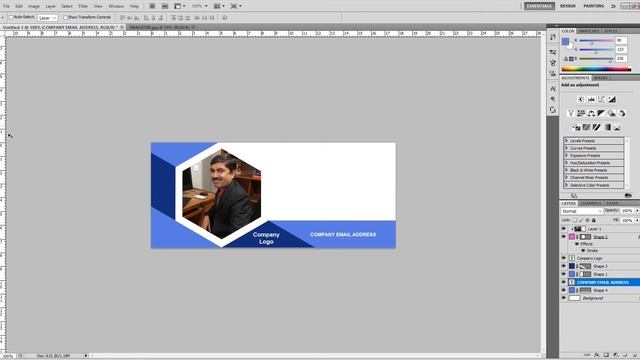This screenshot has width=640, height=360.
Task: Click the Launch Bridge icon
Action: (152, 6)
